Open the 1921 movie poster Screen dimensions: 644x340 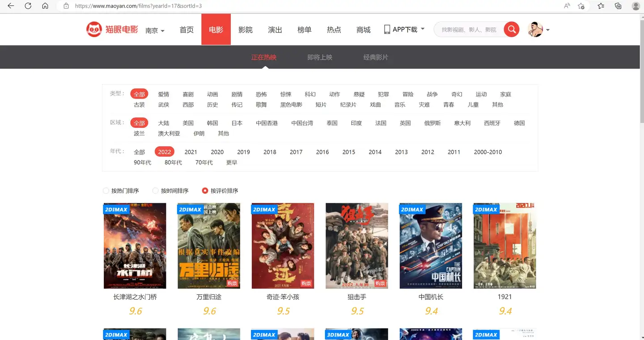tap(505, 246)
